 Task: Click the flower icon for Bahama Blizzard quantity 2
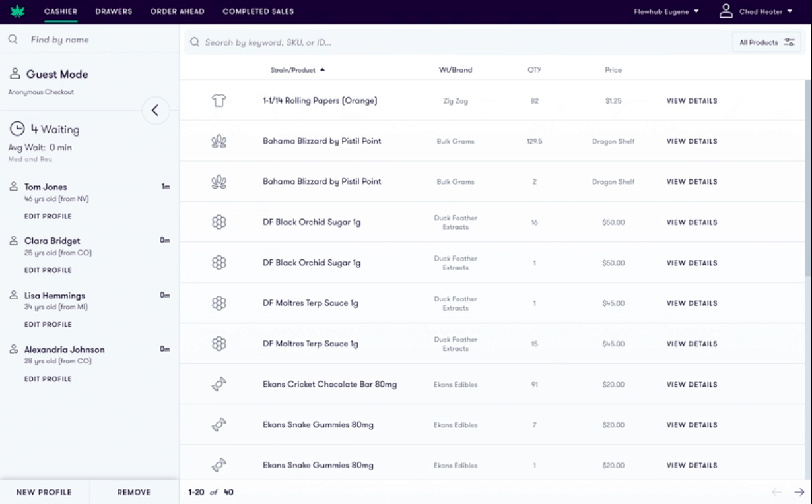(x=219, y=182)
